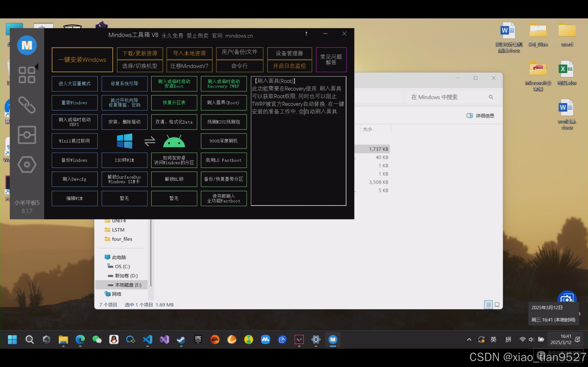The width and height of the screenshot is (588, 367).
Task: Open Steam from the taskbar
Action: pyautogui.click(x=181, y=339)
